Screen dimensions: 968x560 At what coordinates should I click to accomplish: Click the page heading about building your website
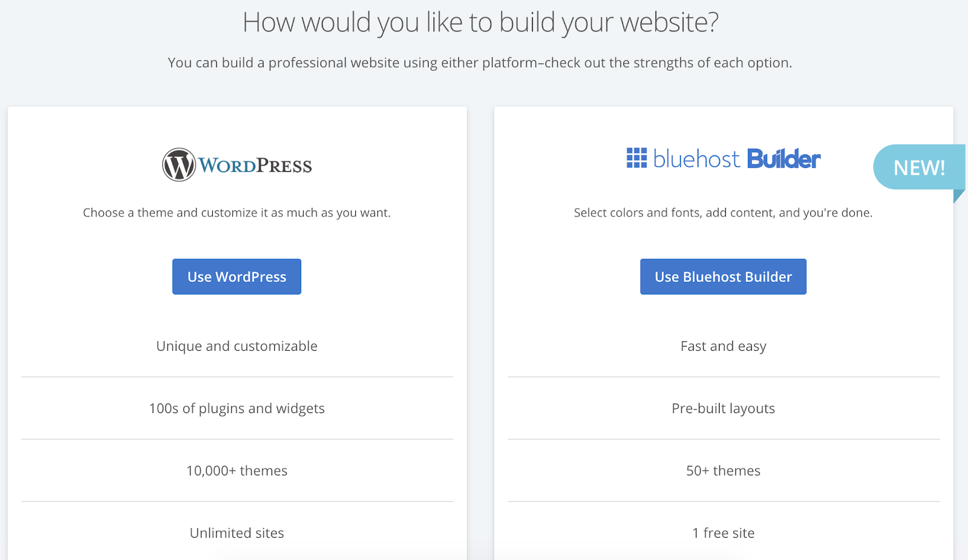tap(480, 22)
